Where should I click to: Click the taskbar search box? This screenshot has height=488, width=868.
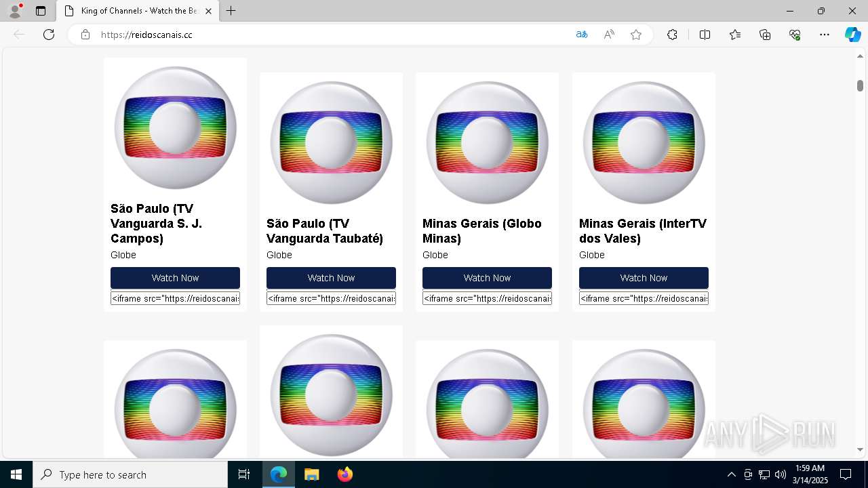coord(130,474)
